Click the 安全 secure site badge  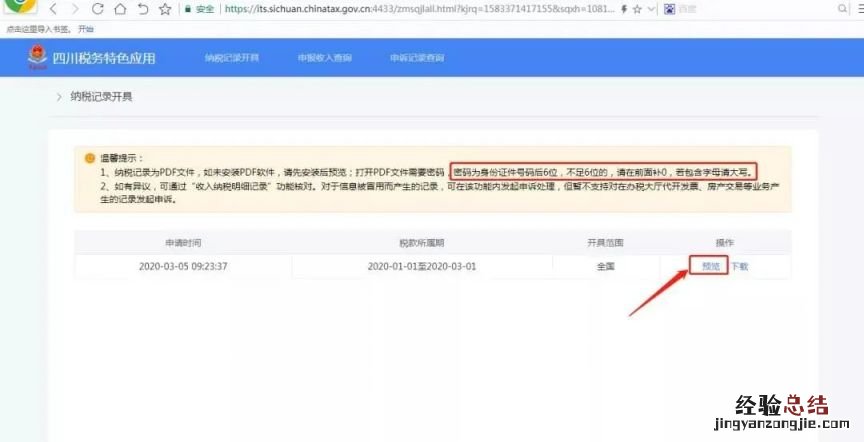(199, 9)
